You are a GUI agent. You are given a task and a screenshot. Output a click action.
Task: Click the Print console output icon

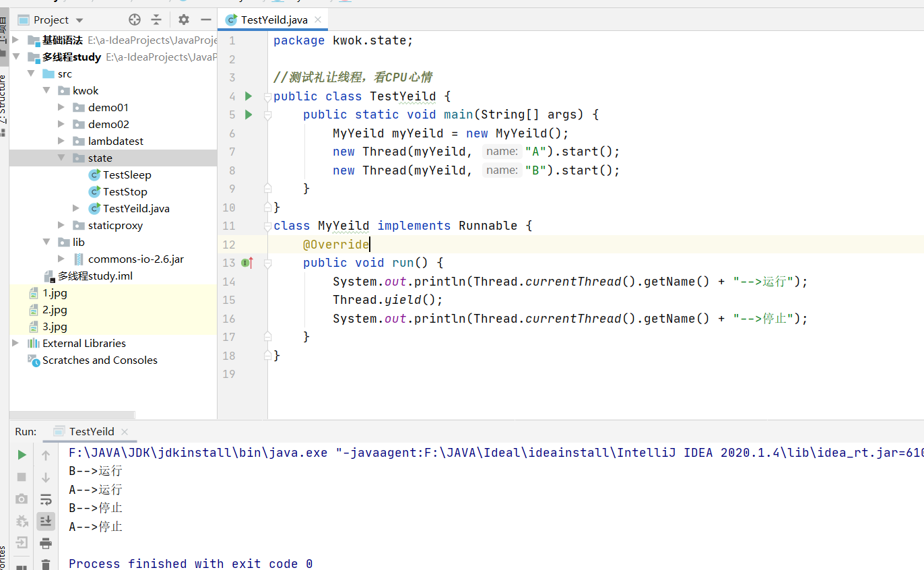[46, 542]
